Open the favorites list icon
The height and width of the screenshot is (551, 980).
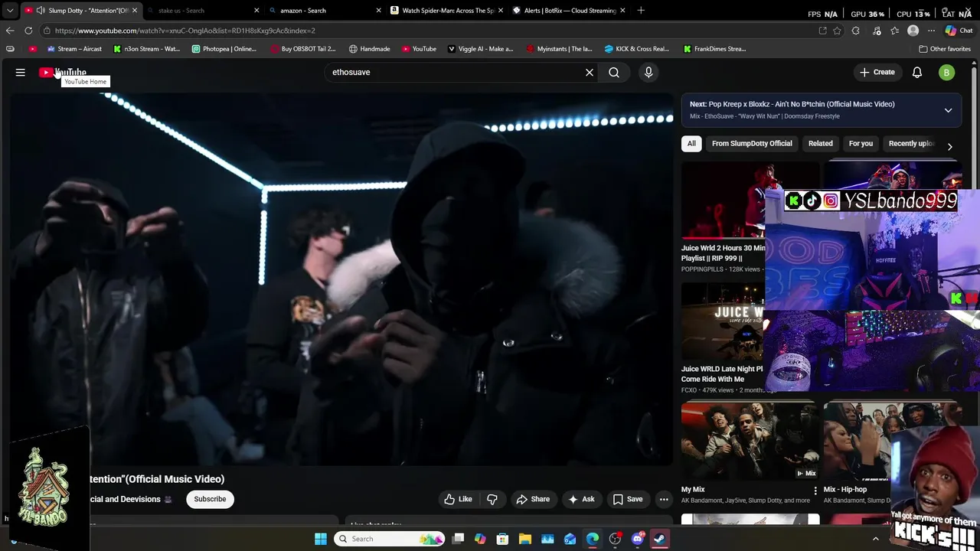(x=894, y=31)
